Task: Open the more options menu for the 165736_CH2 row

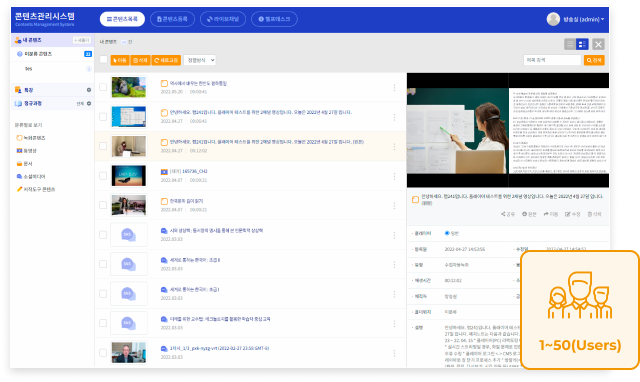Action: pos(394,176)
